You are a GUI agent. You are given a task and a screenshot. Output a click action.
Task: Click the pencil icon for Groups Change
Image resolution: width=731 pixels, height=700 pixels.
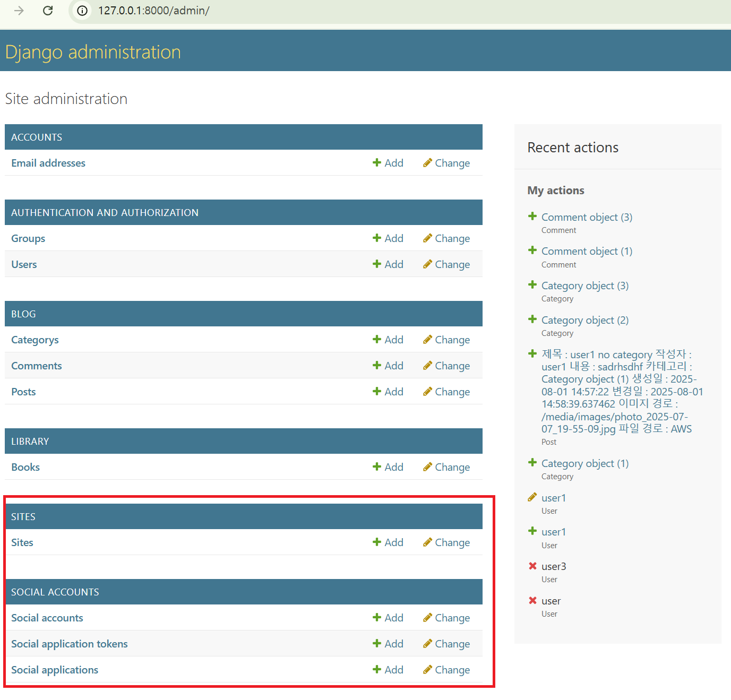[427, 238]
